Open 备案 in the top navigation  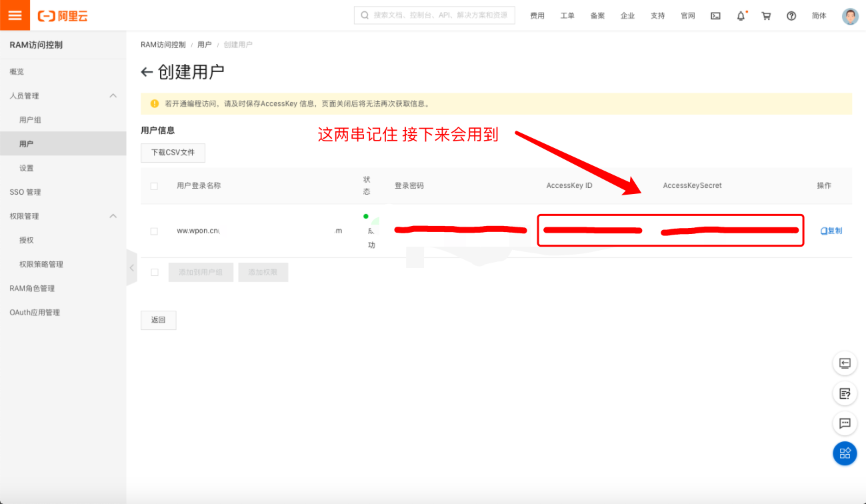click(x=597, y=16)
